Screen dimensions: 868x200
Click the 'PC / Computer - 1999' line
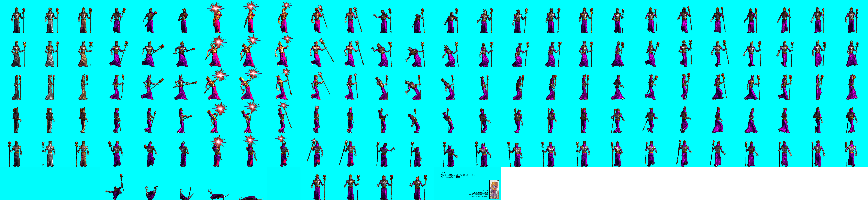(451, 177)
